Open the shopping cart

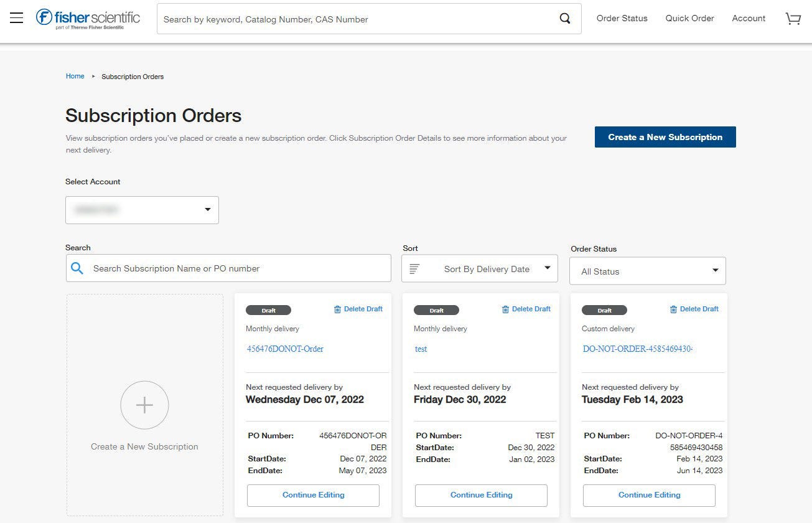pyautogui.click(x=792, y=19)
